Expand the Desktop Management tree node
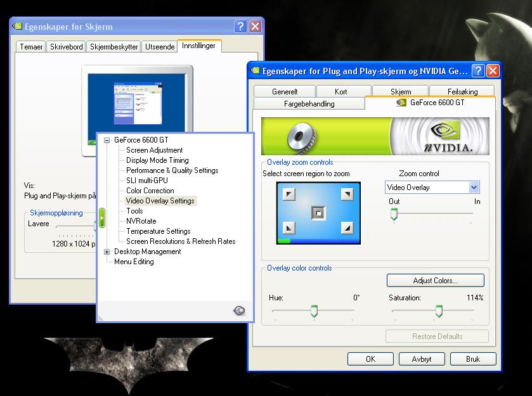The width and height of the screenshot is (532, 396). tap(107, 252)
